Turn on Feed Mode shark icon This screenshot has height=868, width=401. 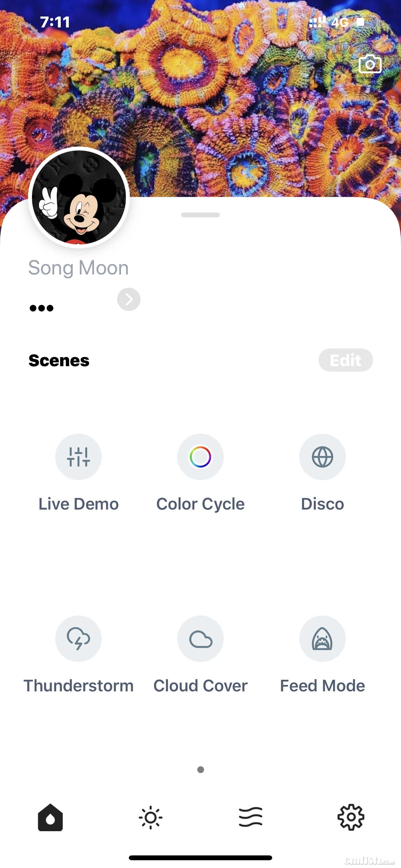[322, 638]
